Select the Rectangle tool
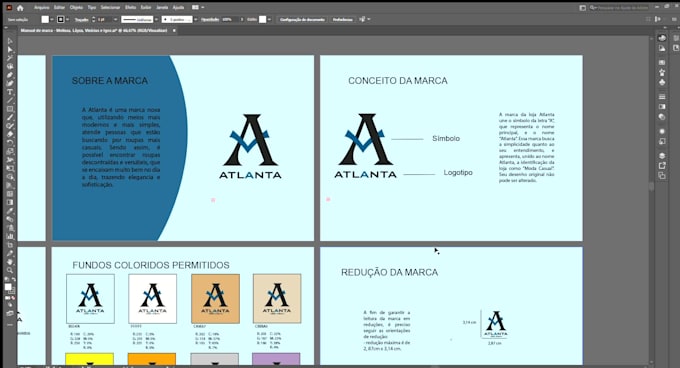 tap(10, 109)
